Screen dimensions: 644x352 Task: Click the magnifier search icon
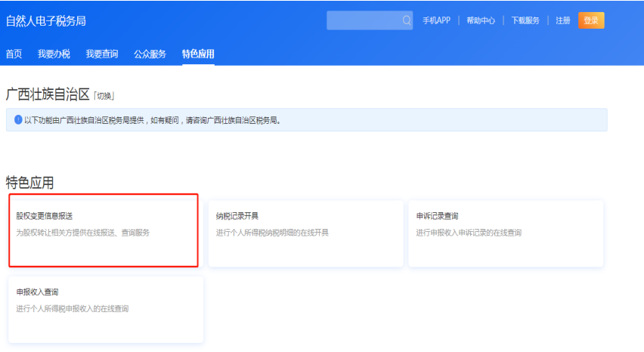coord(407,20)
